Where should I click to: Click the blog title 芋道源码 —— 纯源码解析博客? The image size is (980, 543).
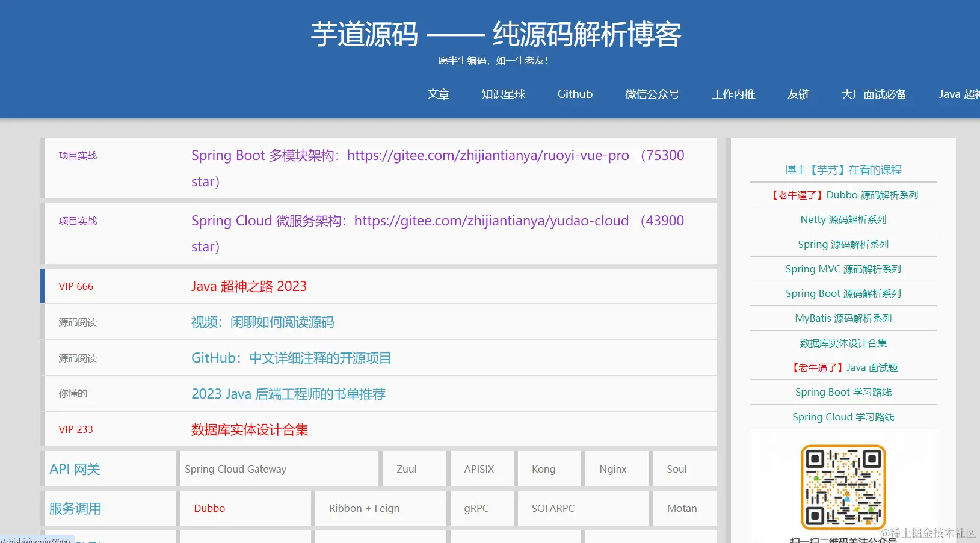click(x=496, y=34)
